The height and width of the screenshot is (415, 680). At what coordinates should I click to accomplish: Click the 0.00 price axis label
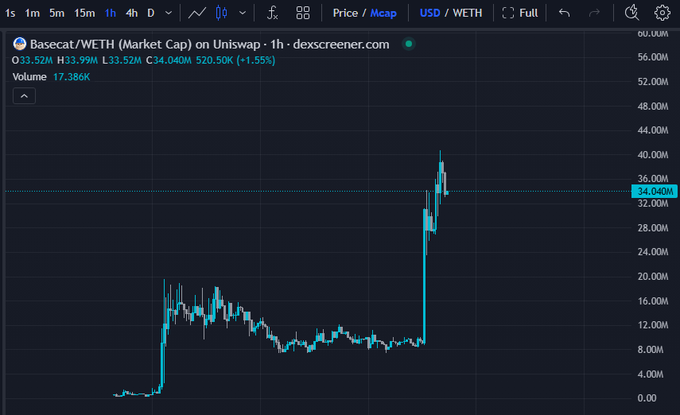click(x=647, y=398)
